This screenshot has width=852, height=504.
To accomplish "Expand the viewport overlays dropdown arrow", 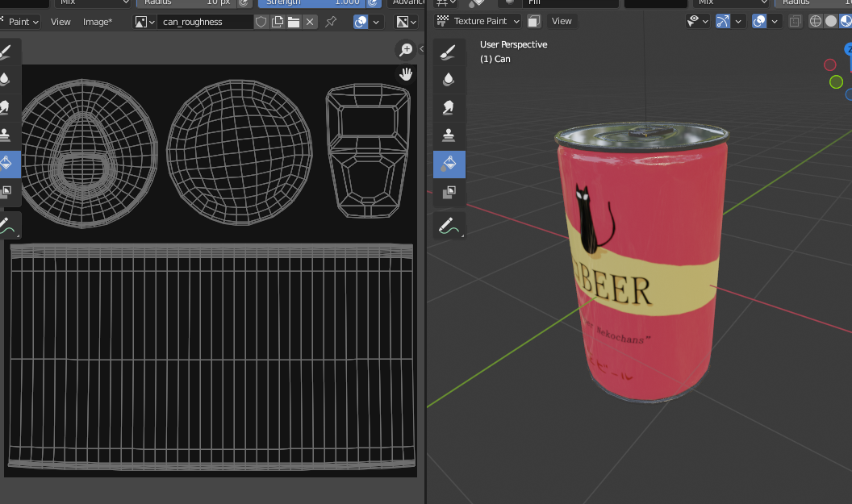I will click(776, 22).
